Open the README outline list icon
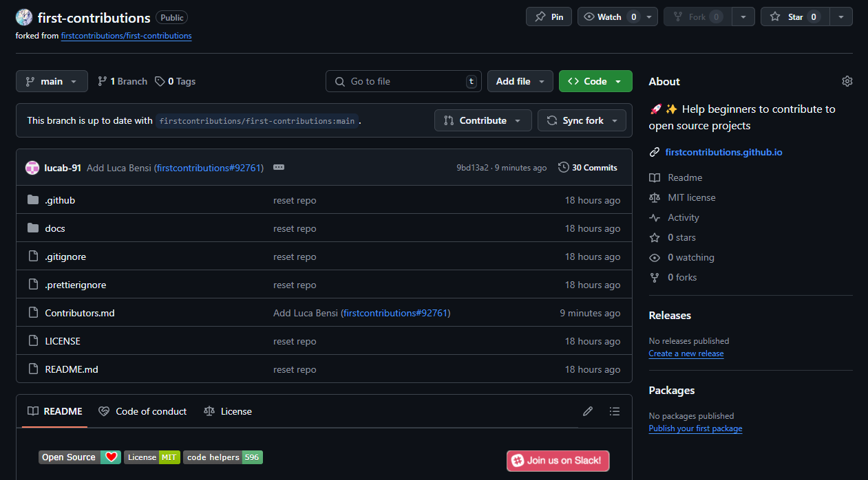The width and height of the screenshot is (868, 480). pos(615,411)
